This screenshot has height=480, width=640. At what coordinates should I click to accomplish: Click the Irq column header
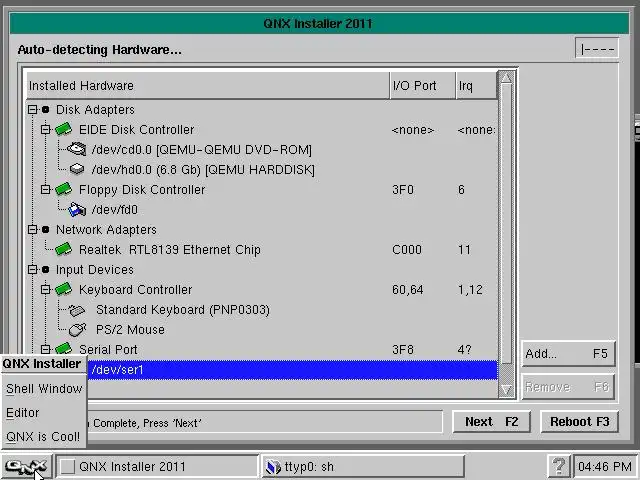[x=476, y=85]
